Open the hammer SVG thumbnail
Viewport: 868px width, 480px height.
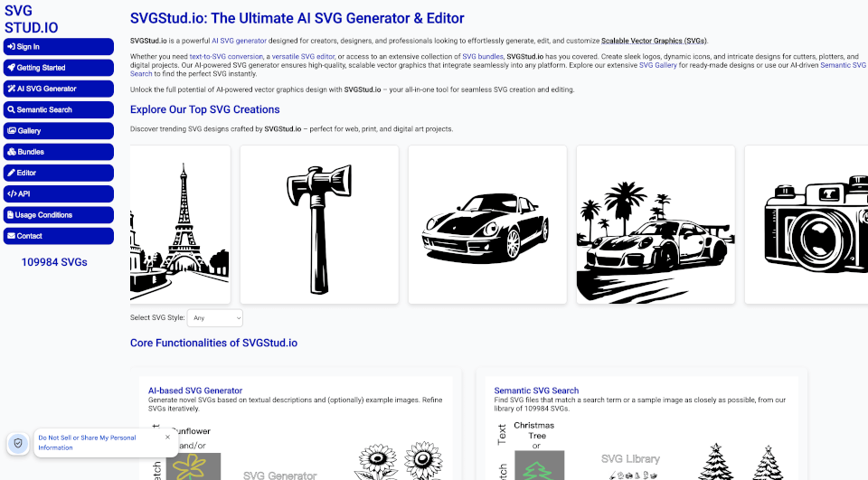(319, 225)
